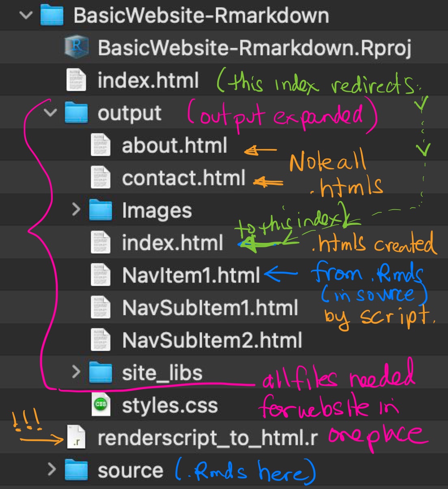Image resolution: width=448 pixels, height=489 pixels.
Task: Select BasicWebsite-Rmarkdown.Rproj file name
Action: click(254, 48)
